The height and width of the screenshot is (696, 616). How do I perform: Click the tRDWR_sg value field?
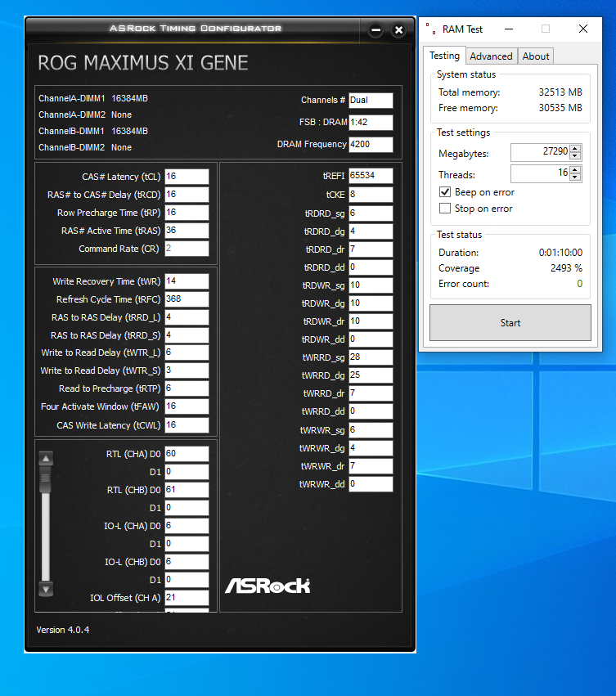pos(371,285)
